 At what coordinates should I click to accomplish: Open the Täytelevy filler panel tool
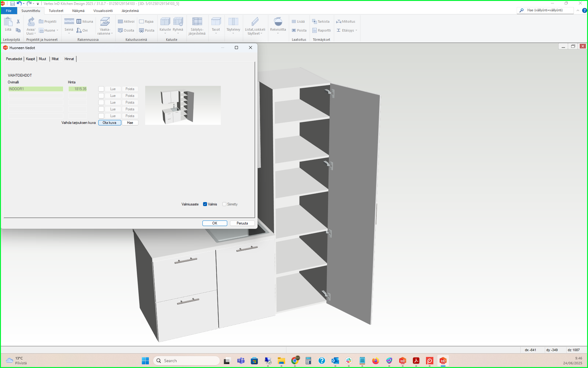coord(233,22)
